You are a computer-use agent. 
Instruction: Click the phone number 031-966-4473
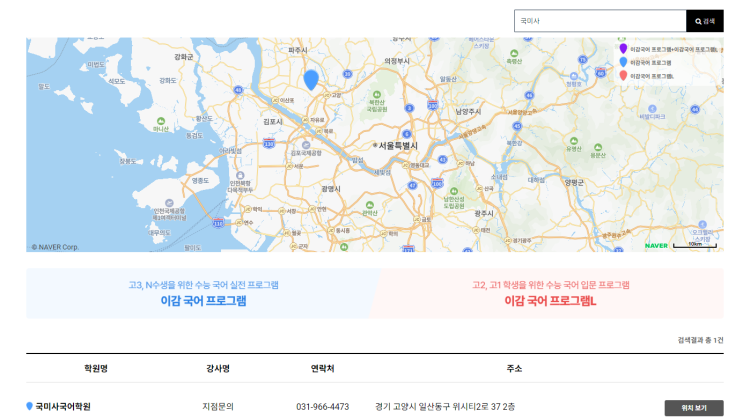(x=323, y=407)
